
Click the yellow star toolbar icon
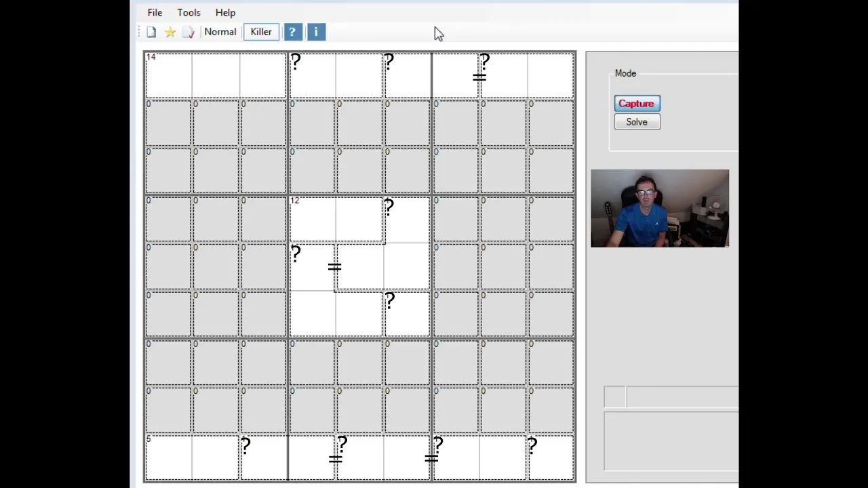[x=170, y=32]
